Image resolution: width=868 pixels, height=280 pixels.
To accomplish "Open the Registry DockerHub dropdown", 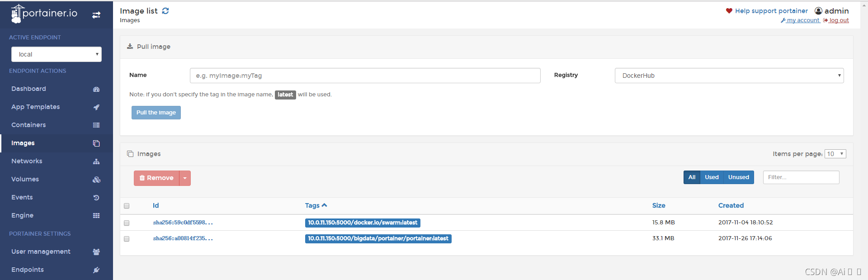I will 729,76.
